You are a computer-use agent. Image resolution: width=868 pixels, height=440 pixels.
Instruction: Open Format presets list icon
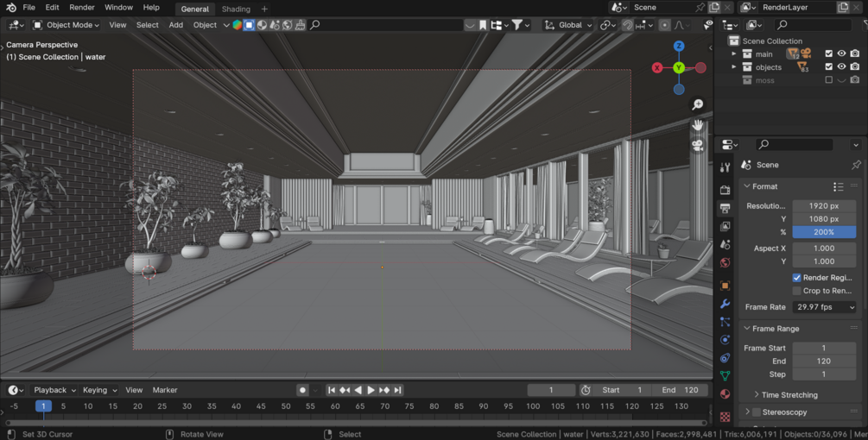pos(838,187)
